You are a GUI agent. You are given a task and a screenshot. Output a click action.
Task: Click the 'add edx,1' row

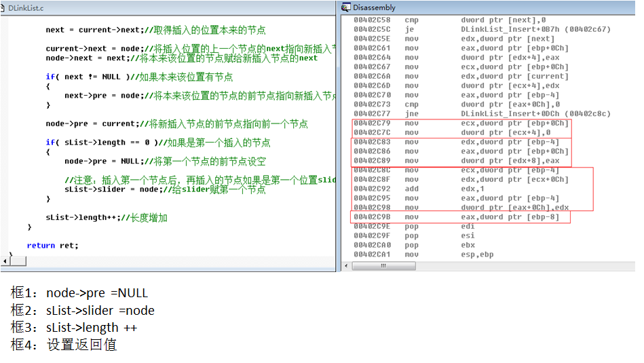(x=419, y=189)
